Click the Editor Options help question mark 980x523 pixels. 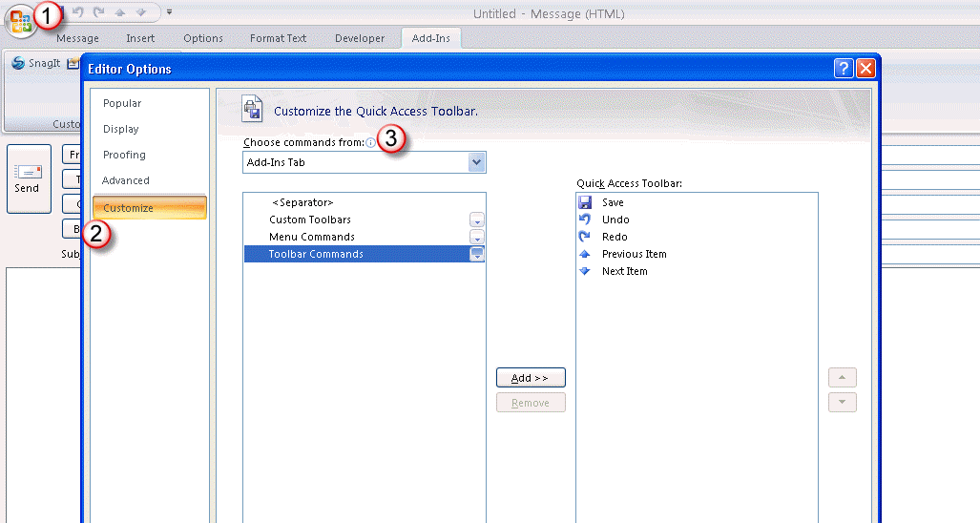[x=843, y=69]
